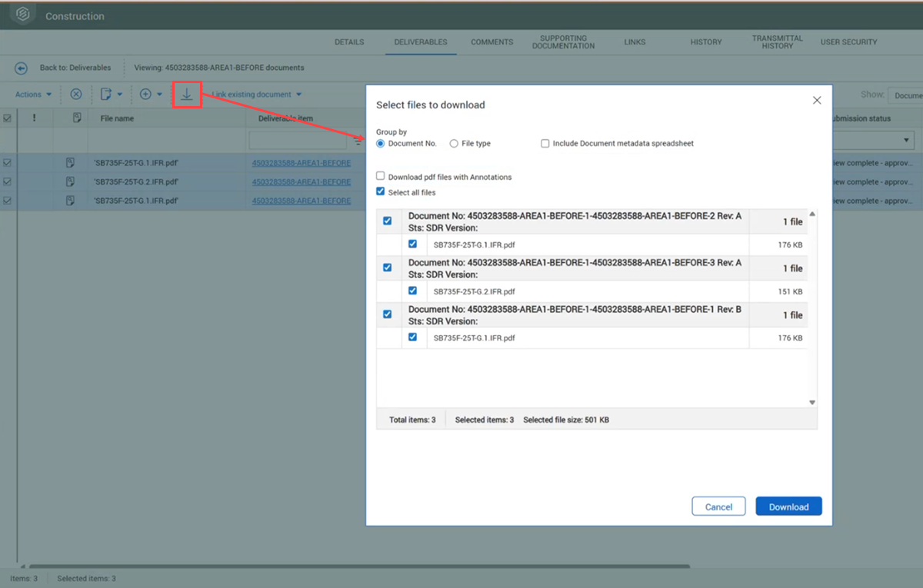Select Document No. grouping radio button
Screen dimensions: 923x588
coord(381,144)
